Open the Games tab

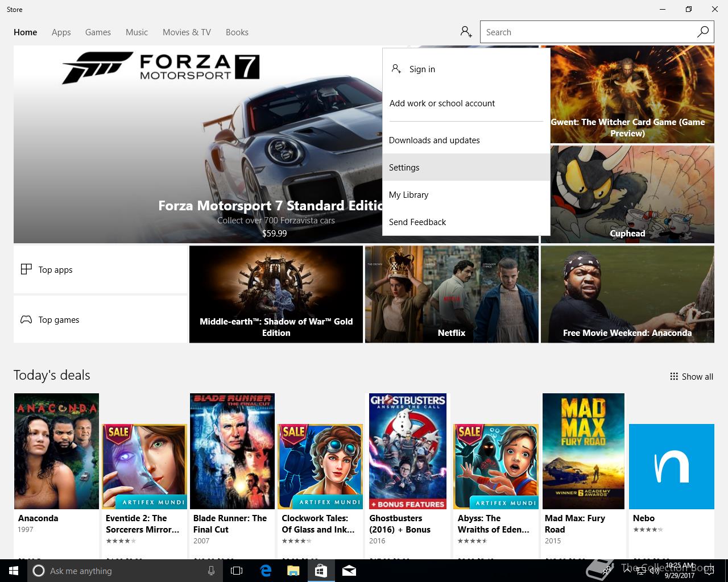tap(98, 32)
